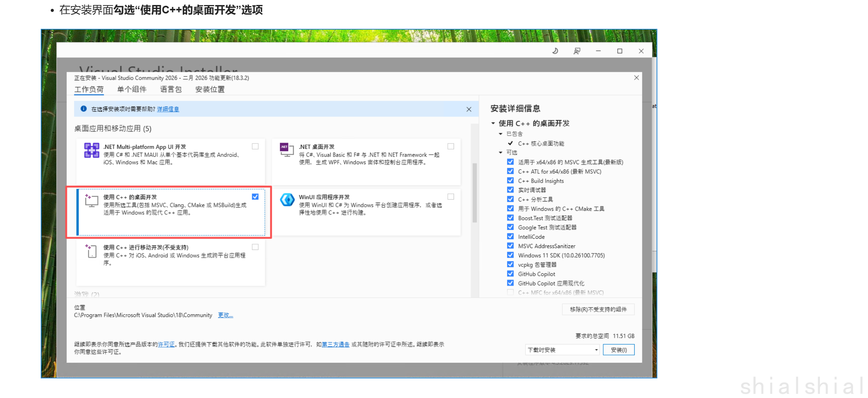
Task: Switch to the 工作负荷 tab
Action: (x=89, y=90)
